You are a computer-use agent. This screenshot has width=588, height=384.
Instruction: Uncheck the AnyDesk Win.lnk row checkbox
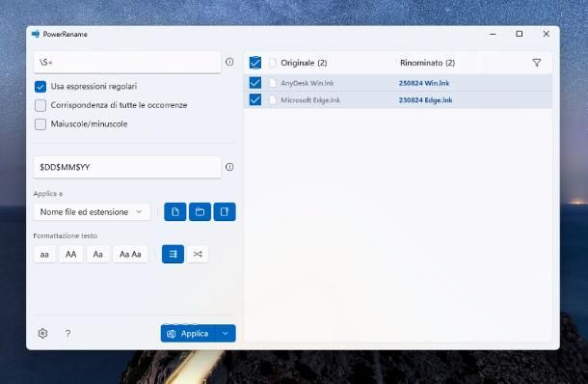(x=255, y=83)
